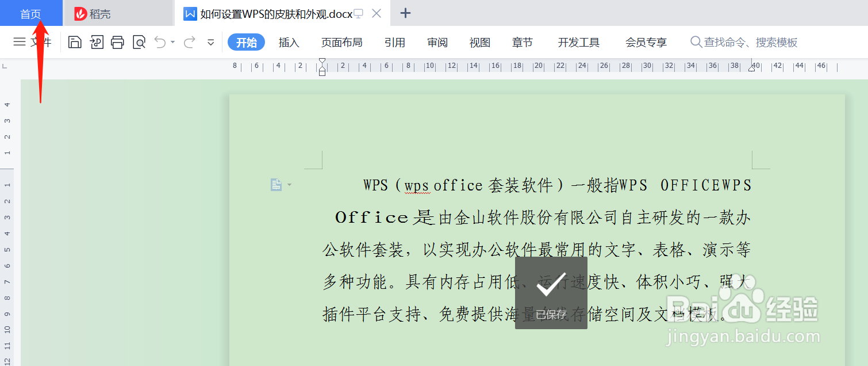Click the text "金山软件股份有限公司"

pos(536,218)
